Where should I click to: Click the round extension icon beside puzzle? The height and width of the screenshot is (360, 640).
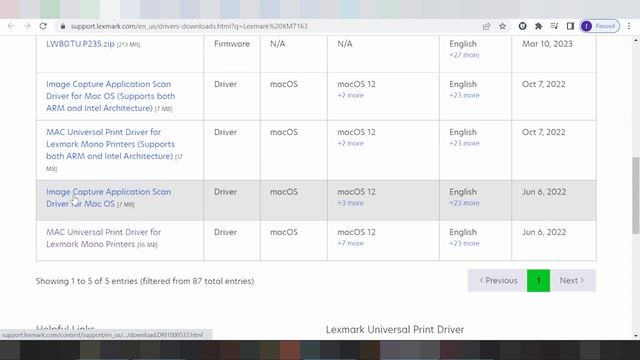pyautogui.click(x=522, y=26)
